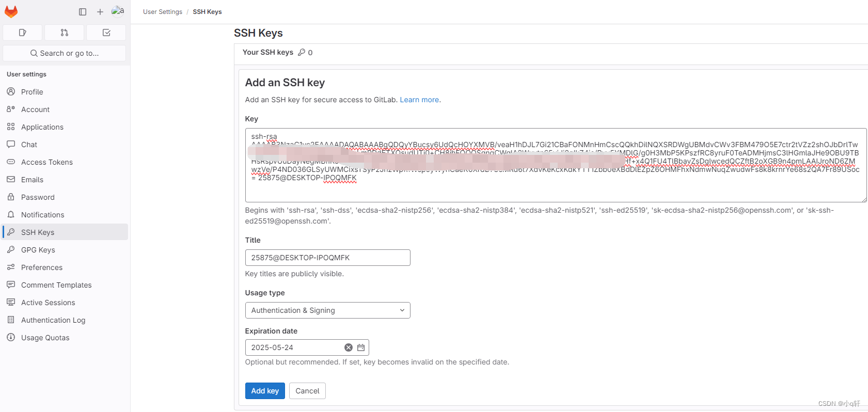Image resolution: width=868 pixels, height=412 pixels.
Task: Click the Account icon in sidebar
Action: (x=11, y=109)
